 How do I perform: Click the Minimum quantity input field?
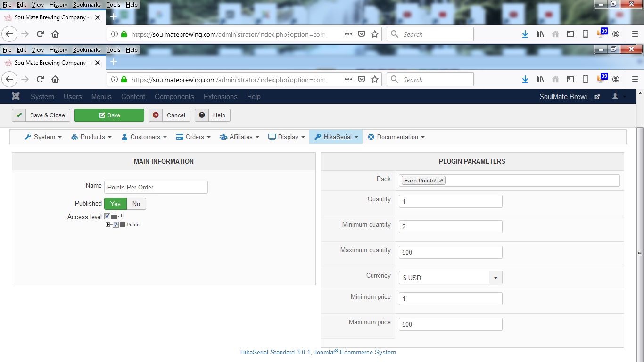point(451,227)
